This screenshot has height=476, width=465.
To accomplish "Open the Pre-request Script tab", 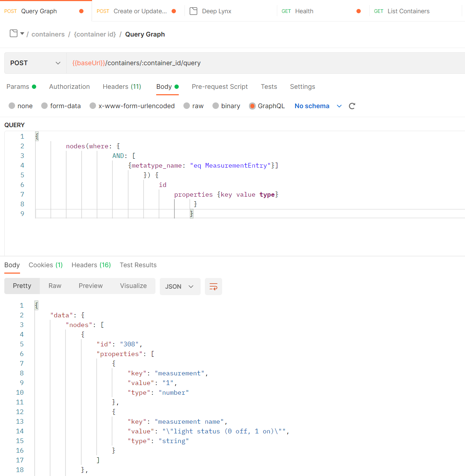I will click(x=220, y=87).
